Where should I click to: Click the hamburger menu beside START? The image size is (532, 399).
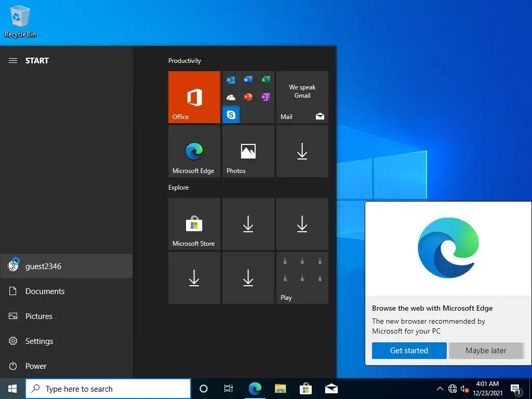point(13,61)
